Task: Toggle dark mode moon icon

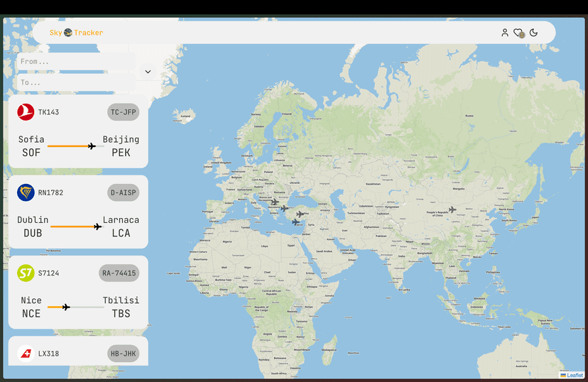Action: 533,33
